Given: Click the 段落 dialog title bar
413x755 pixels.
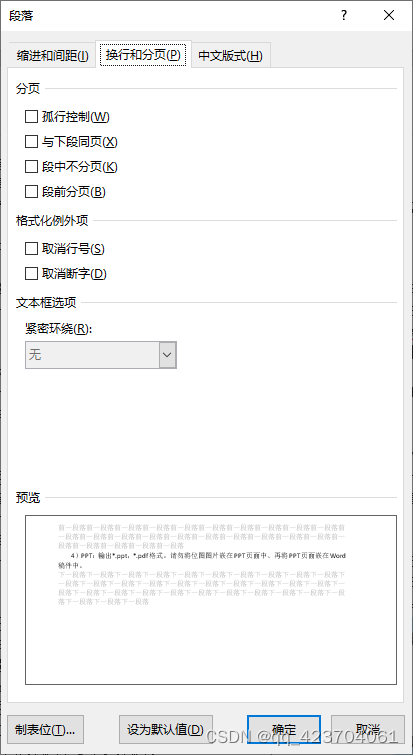Looking at the screenshot, I should (x=168, y=15).
